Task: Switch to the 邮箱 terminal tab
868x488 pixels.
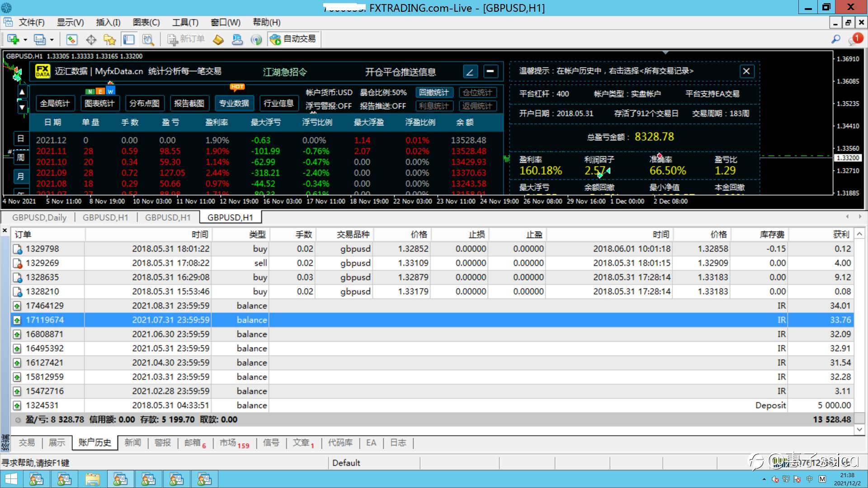Action: click(195, 443)
